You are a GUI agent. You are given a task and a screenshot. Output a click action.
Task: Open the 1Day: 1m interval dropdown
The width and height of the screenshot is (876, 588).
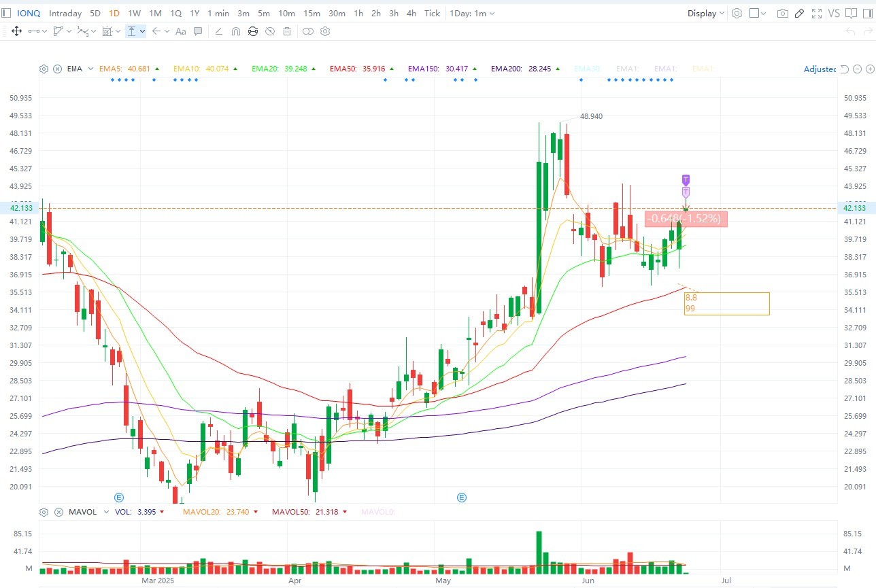pos(473,13)
